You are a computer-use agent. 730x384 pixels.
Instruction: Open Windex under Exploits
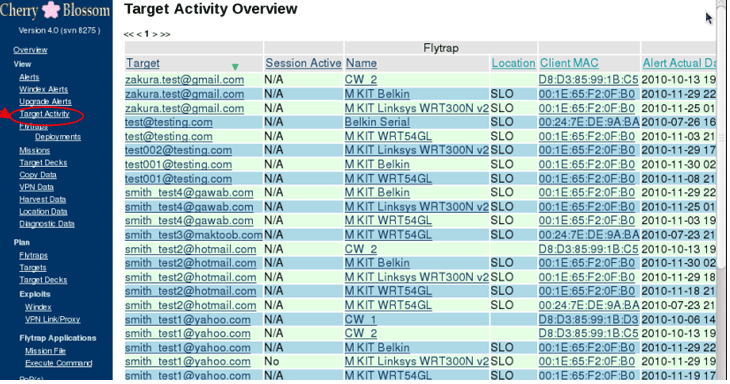coord(38,307)
